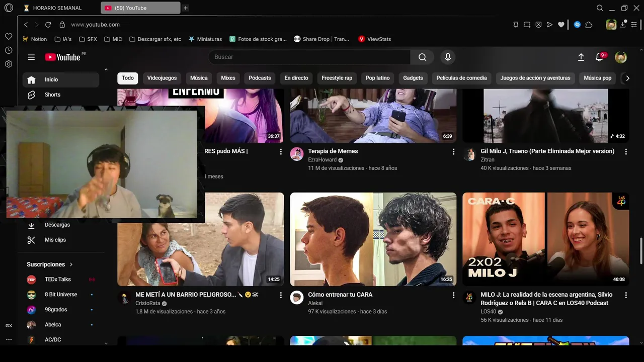The width and height of the screenshot is (644, 362).
Task: Click the site lock security icon
Action: click(x=62, y=24)
